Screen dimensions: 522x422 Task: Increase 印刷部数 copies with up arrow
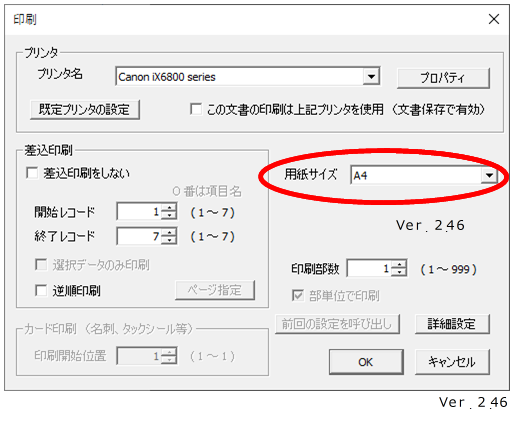pyautogui.click(x=399, y=264)
